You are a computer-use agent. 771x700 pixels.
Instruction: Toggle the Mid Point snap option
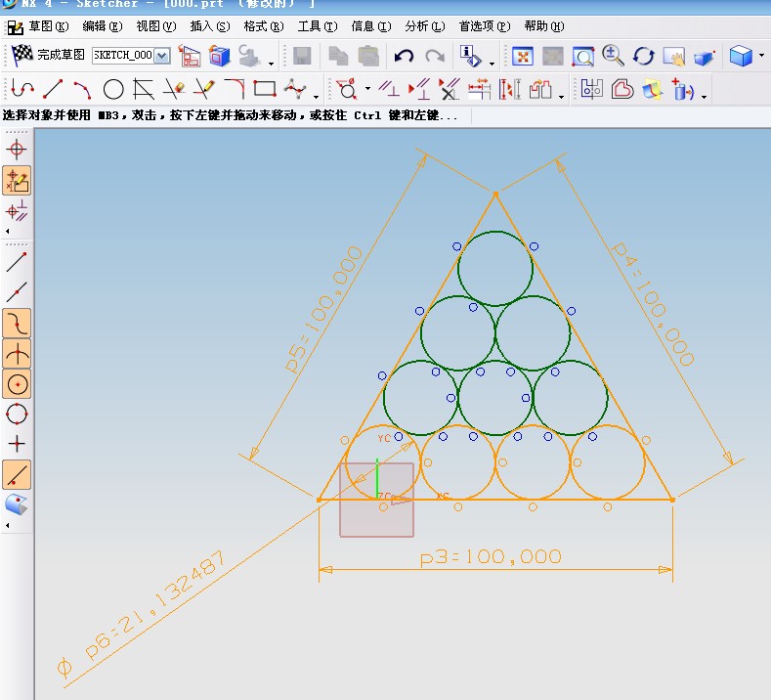(17, 292)
